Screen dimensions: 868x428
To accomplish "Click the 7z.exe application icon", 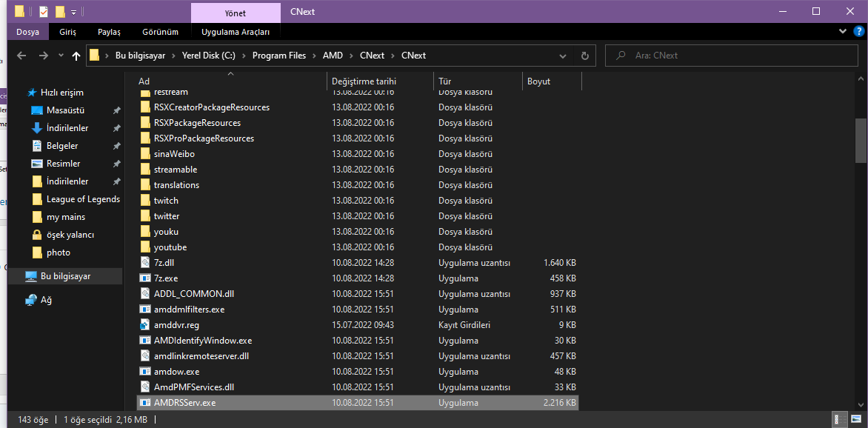I will point(145,278).
